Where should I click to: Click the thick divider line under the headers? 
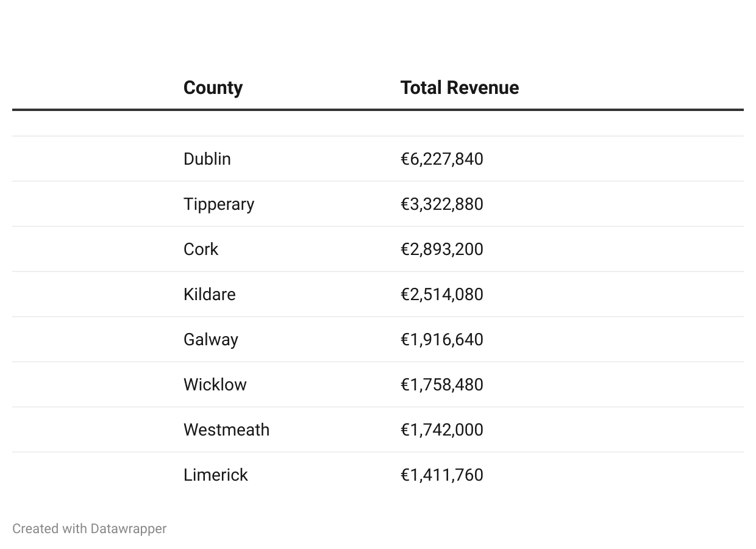[378, 110]
